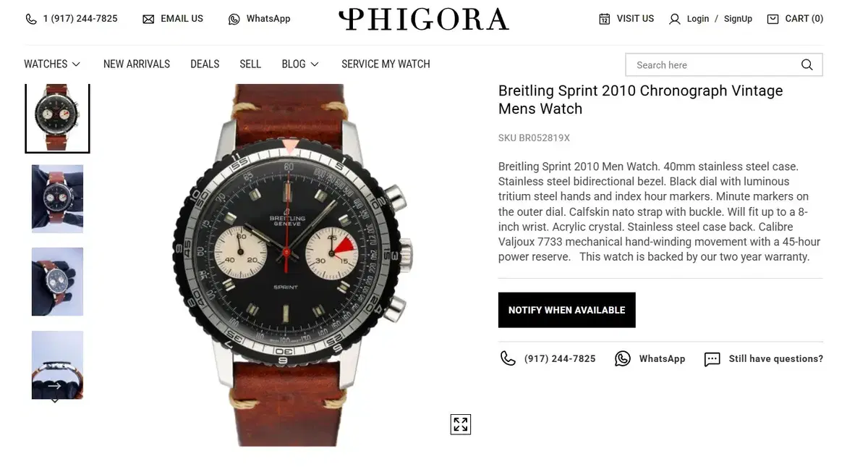Click the user account icon
The width and height of the screenshot is (868, 467).
tap(675, 19)
